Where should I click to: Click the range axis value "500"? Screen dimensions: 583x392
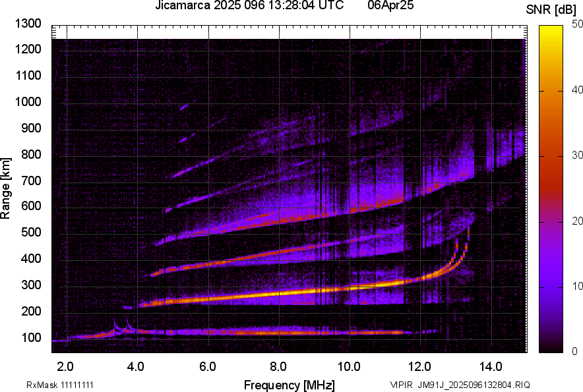(x=31, y=232)
